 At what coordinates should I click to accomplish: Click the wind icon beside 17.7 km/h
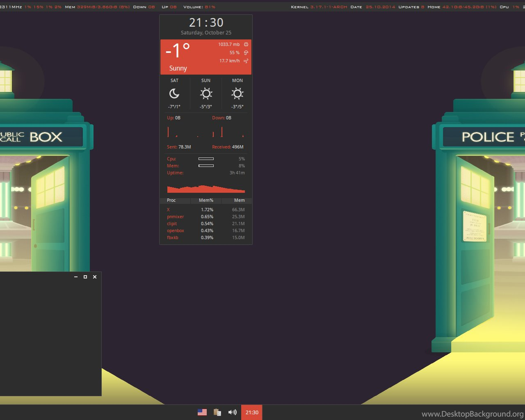click(246, 61)
